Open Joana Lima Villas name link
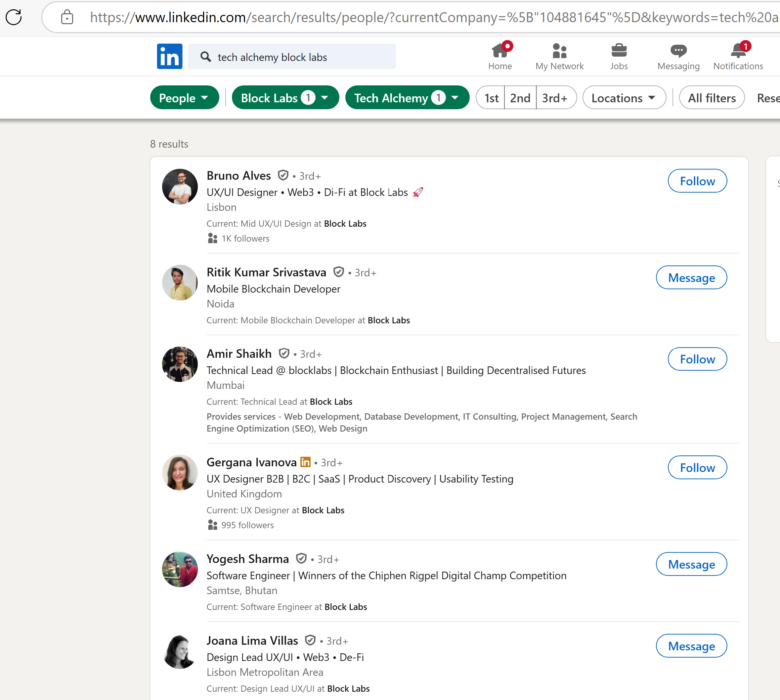 pyautogui.click(x=252, y=641)
